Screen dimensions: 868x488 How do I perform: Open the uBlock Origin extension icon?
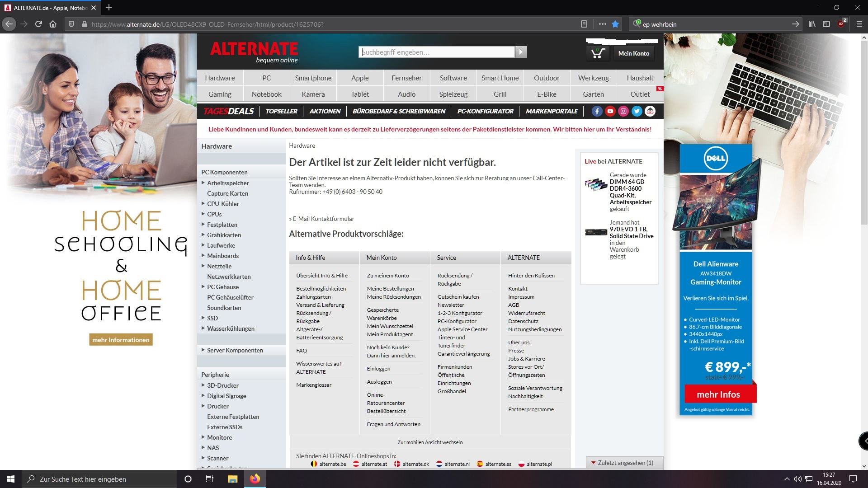(842, 23)
